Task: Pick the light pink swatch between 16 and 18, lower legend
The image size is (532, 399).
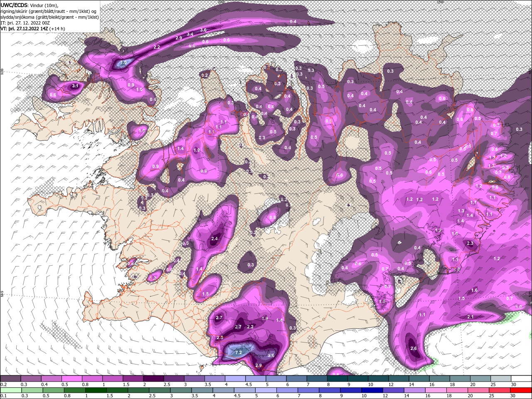Action: pyautogui.click(x=436, y=390)
